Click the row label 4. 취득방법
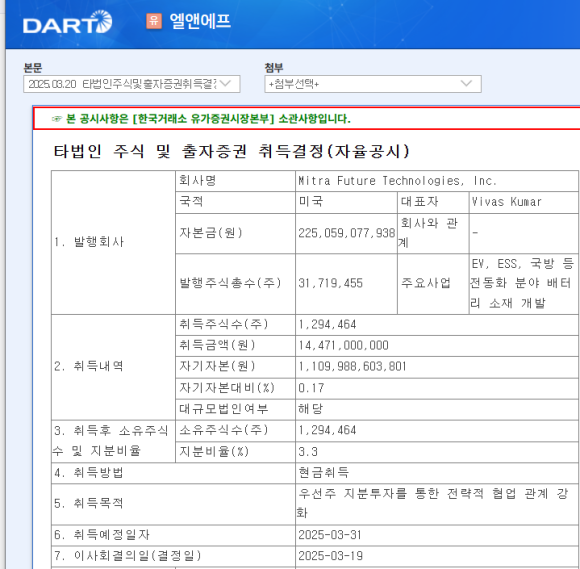The height and width of the screenshot is (569, 580). 89,473
